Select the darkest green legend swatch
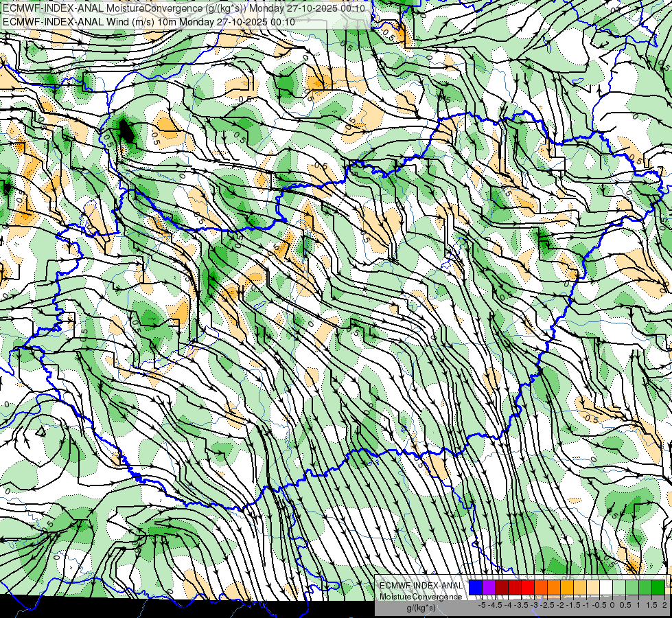Screen dimensions: 672x618 click(658, 588)
